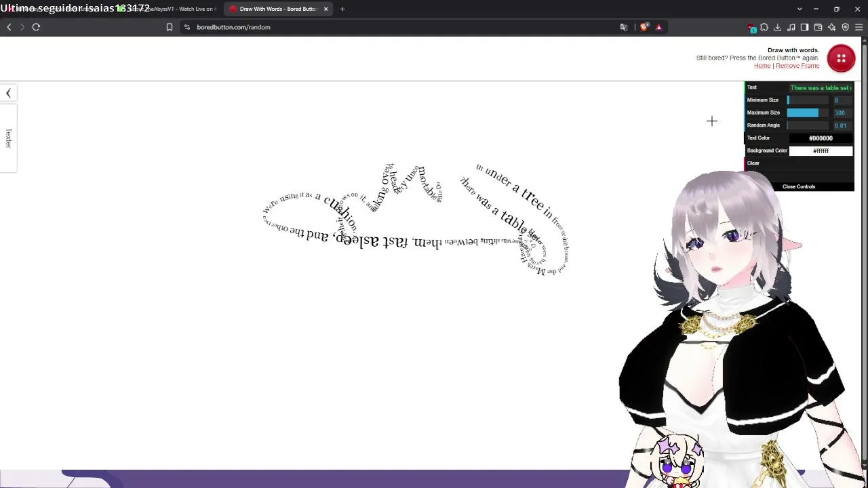Image resolution: width=868 pixels, height=488 pixels.
Task: Open the Background Color #ffffff swatch
Action: 821,151
